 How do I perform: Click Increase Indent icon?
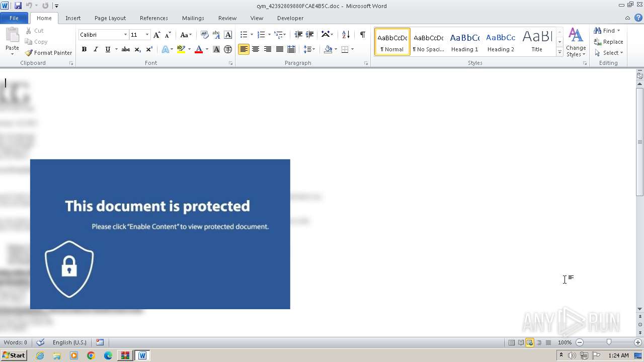click(310, 35)
